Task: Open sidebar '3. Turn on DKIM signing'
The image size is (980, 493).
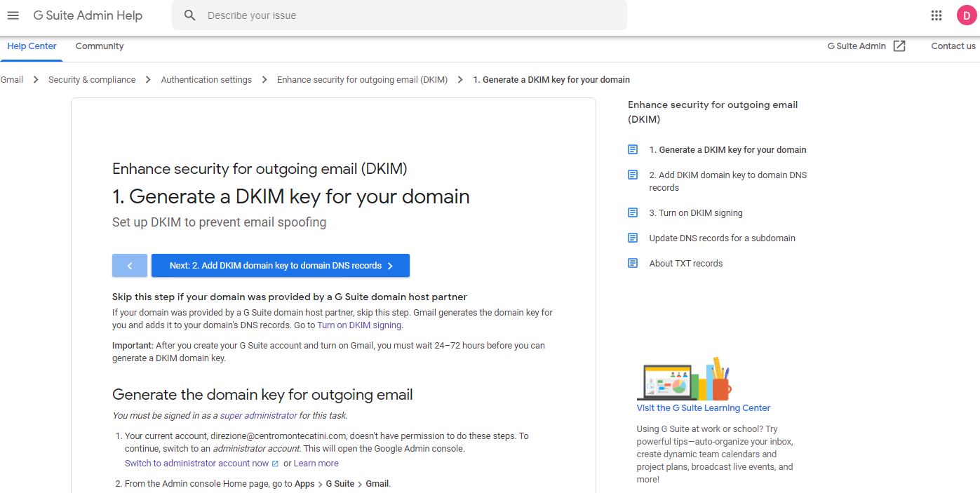Action: 695,213
